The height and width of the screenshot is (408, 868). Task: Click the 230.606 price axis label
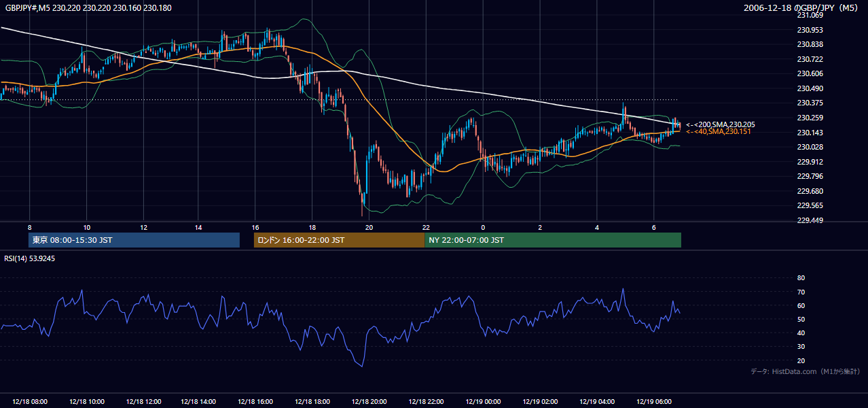point(810,73)
